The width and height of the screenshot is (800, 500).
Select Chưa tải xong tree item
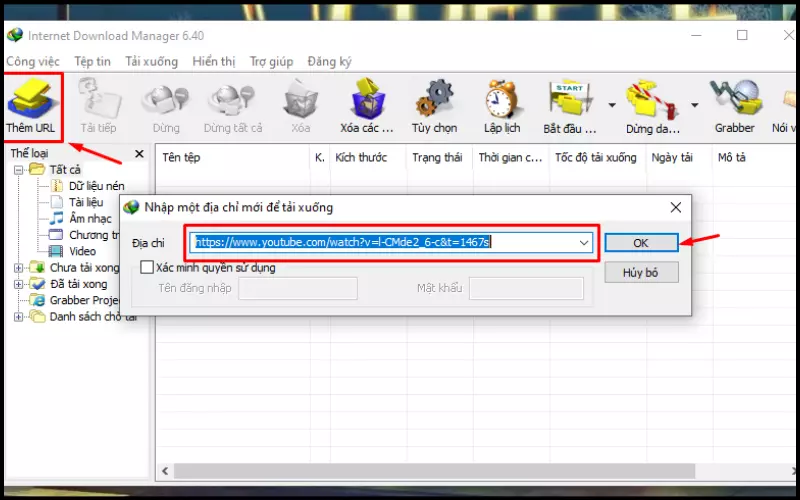coord(84,268)
